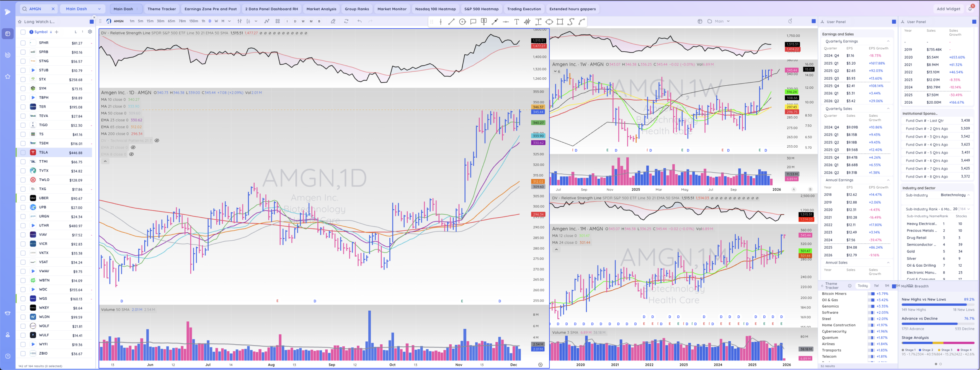The width and height of the screenshot is (980, 370).
Task: Select the 5m timeframe button
Action: coord(140,21)
